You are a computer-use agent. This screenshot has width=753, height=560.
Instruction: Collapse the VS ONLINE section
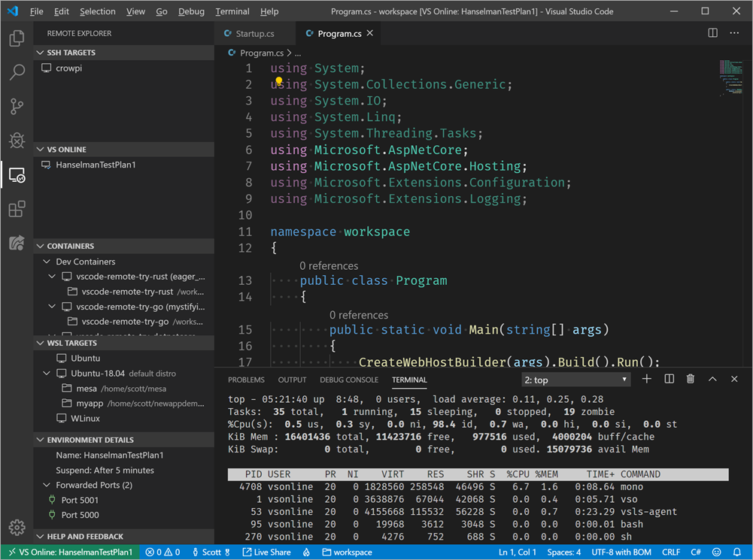coord(41,150)
